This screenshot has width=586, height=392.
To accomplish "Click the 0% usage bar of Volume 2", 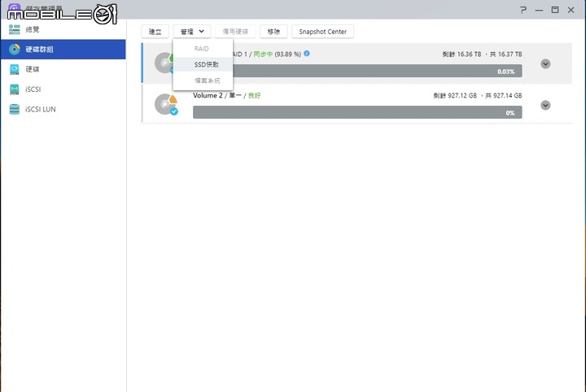I will tap(357, 112).
